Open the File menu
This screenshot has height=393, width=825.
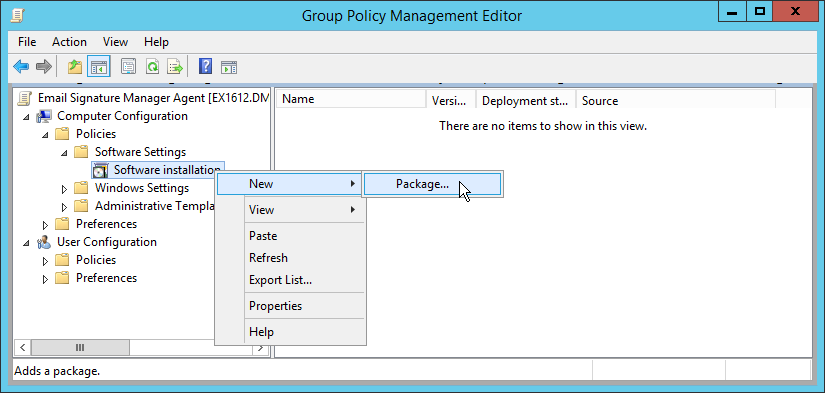point(27,42)
